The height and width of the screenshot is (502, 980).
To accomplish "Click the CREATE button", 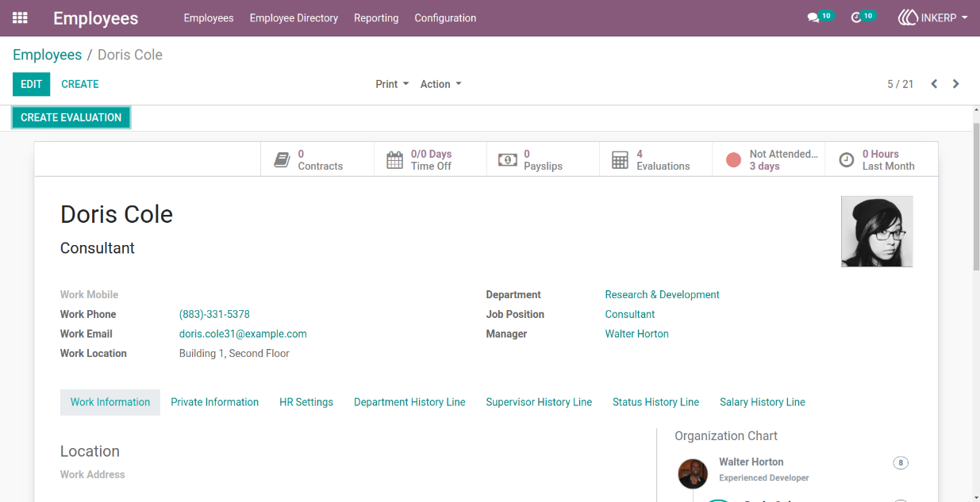I will (x=80, y=84).
